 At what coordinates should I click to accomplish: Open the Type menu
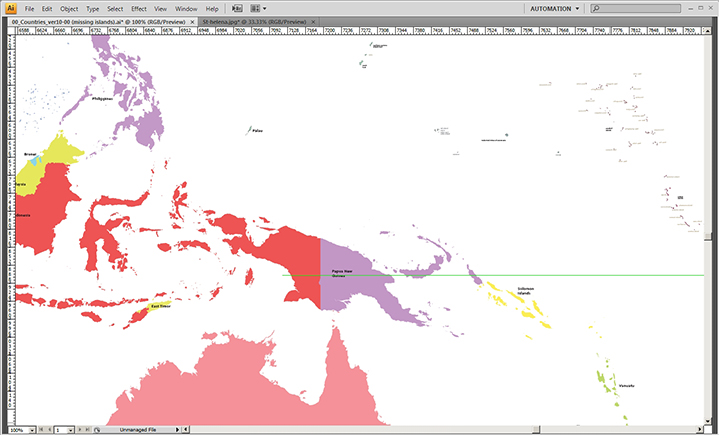(92, 8)
